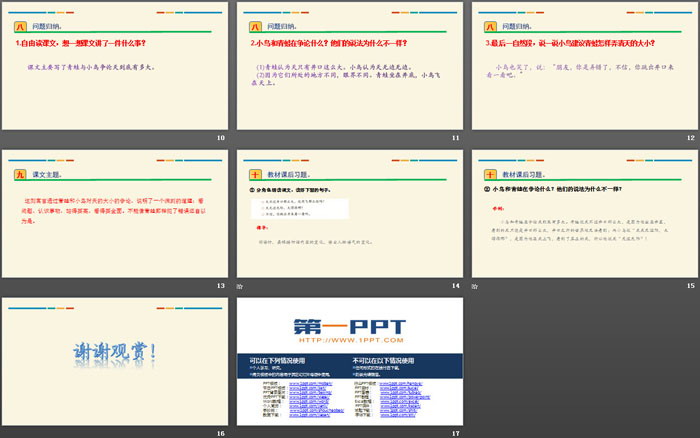Click the slide number 17 label
The image size is (700, 438).
(x=456, y=433)
